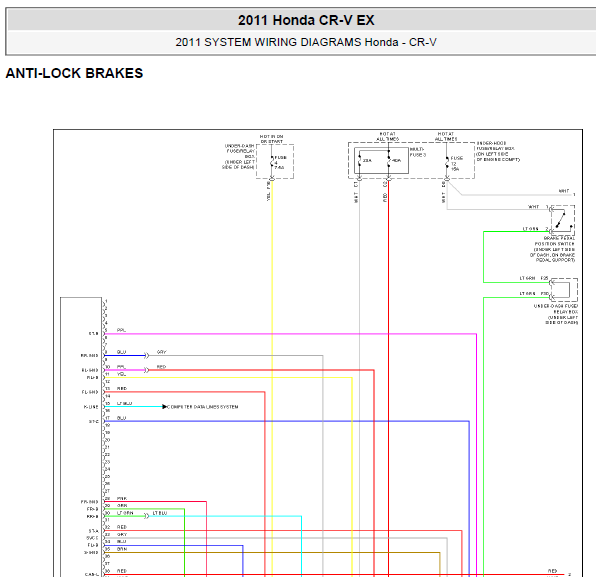Click the "BRAKE PEDAL POSITION SWITCH" caption

pyautogui.click(x=552, y=249)
